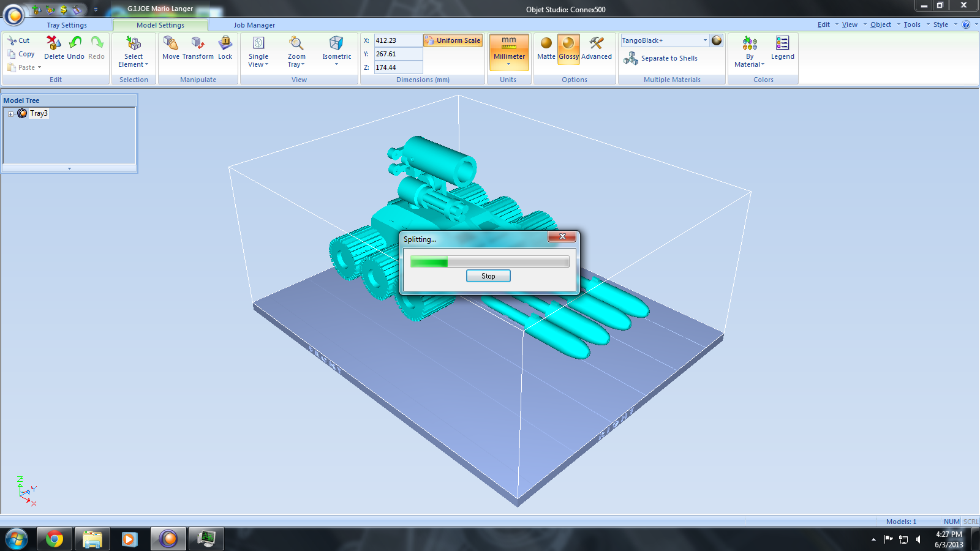Open the Tools menu

click(x=912, y=24)
